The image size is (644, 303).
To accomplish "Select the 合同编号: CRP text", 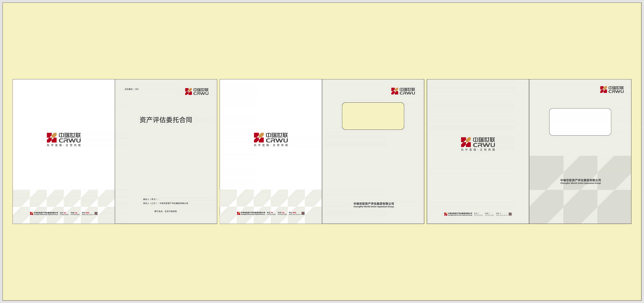I will (x=131, y=89).
